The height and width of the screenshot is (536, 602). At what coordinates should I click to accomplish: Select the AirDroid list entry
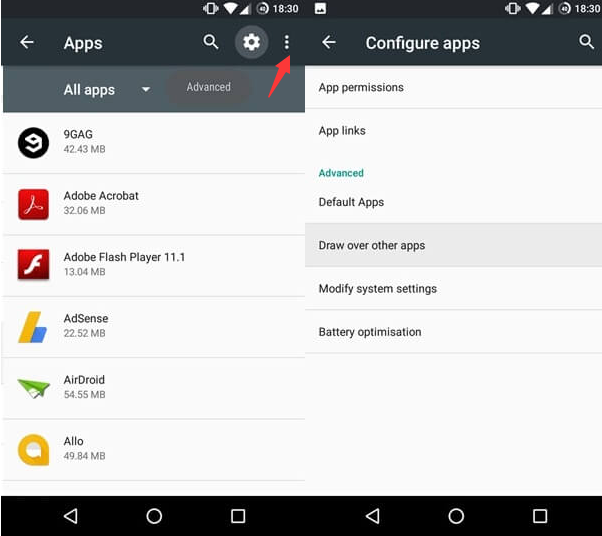click(154, 388)
